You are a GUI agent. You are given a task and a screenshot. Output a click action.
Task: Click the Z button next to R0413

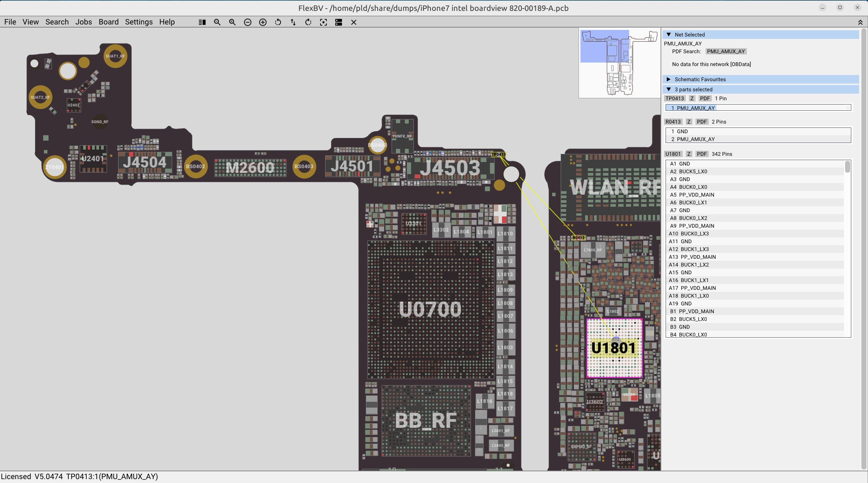(x=689, y=122)
